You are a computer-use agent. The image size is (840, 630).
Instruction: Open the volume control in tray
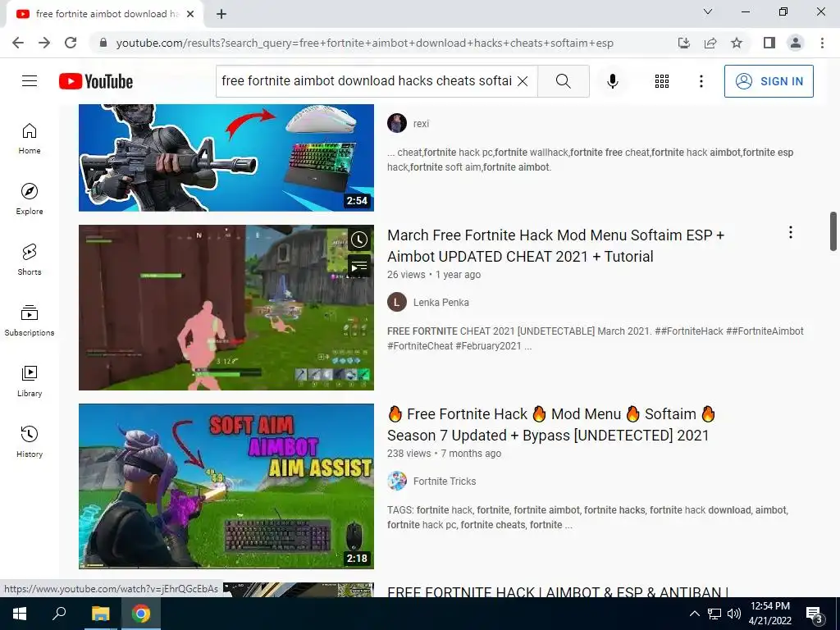[734, 614]
